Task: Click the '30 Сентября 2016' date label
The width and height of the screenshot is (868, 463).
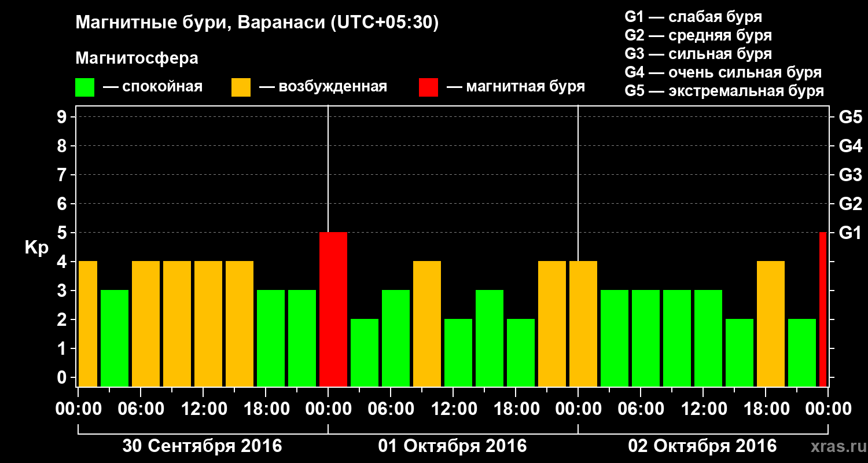Action: 202,446
